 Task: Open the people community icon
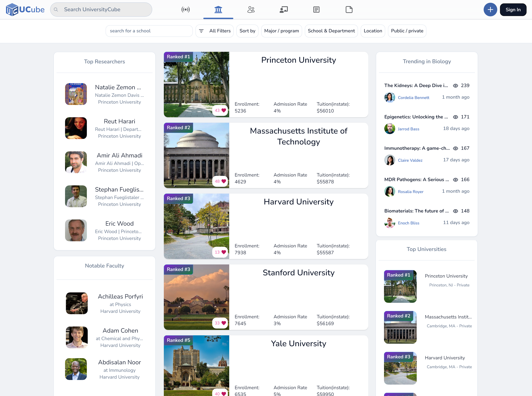coord(251,10)
